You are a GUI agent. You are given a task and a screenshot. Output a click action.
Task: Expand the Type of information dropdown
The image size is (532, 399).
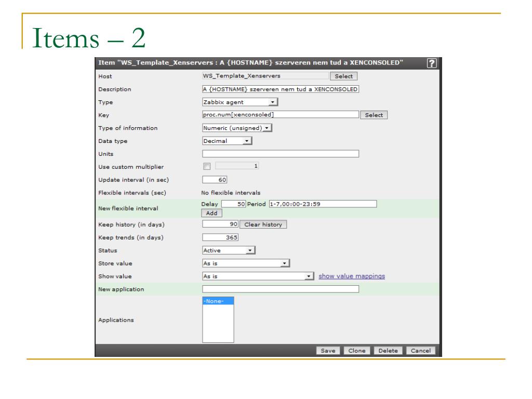coord(237,128)
